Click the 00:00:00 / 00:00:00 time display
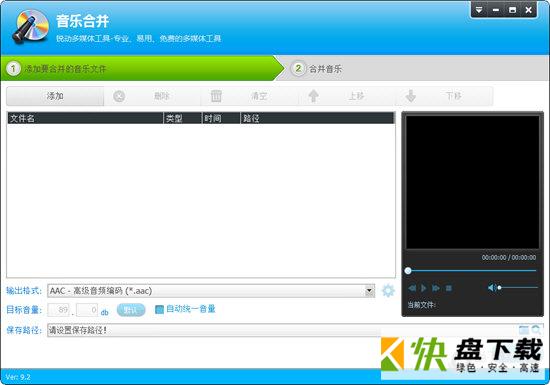The width and height of the screenshot is (550, 385). (509, 257)
